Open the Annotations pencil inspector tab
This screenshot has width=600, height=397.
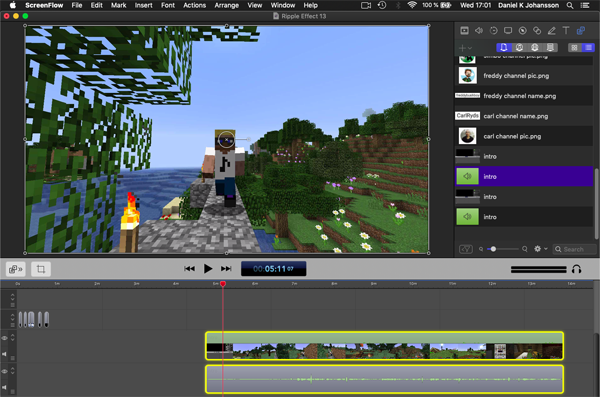pyautogui.click(x=551, y=31)
